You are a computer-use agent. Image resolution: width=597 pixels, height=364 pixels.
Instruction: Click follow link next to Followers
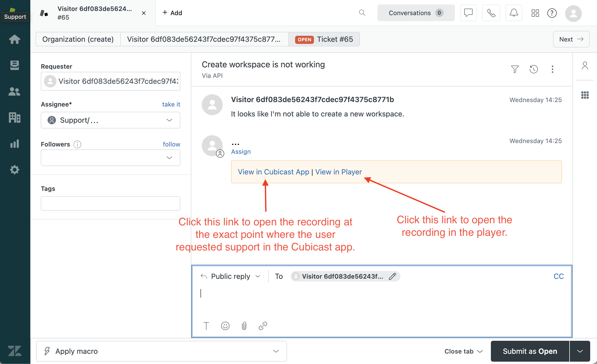[171, 144]
